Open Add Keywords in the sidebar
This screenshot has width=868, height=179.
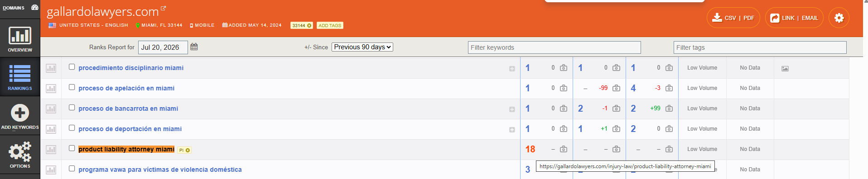(20, 116)
